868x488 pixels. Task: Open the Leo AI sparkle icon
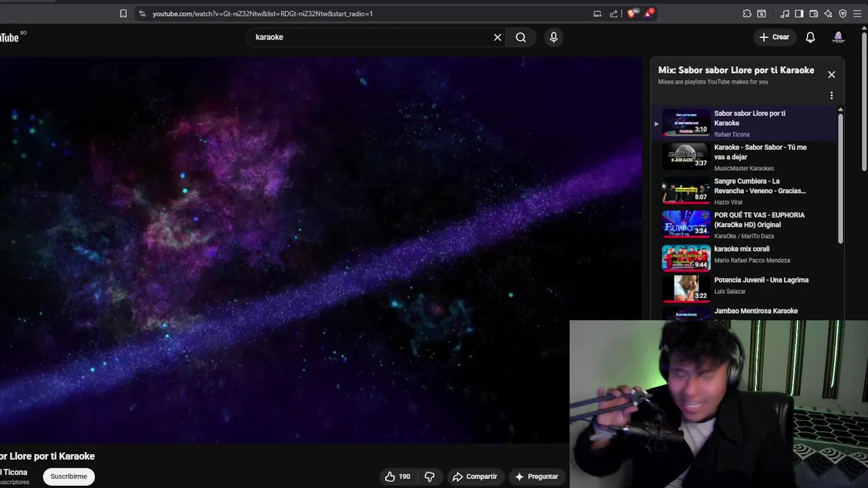tap(828, 14)
